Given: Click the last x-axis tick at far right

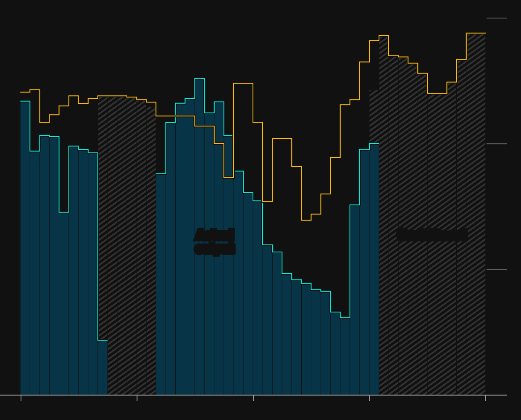Looking at the screenshot, I should point(486,398).
